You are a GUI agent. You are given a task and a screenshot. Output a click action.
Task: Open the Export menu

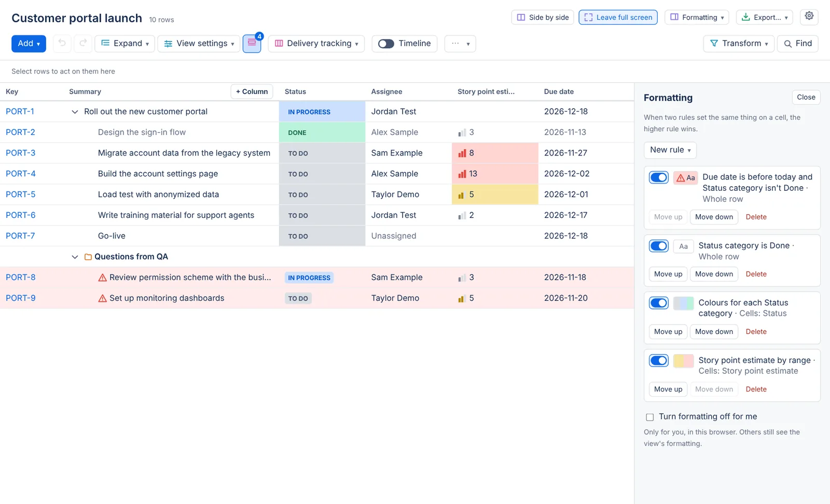[x=765, y=17]
